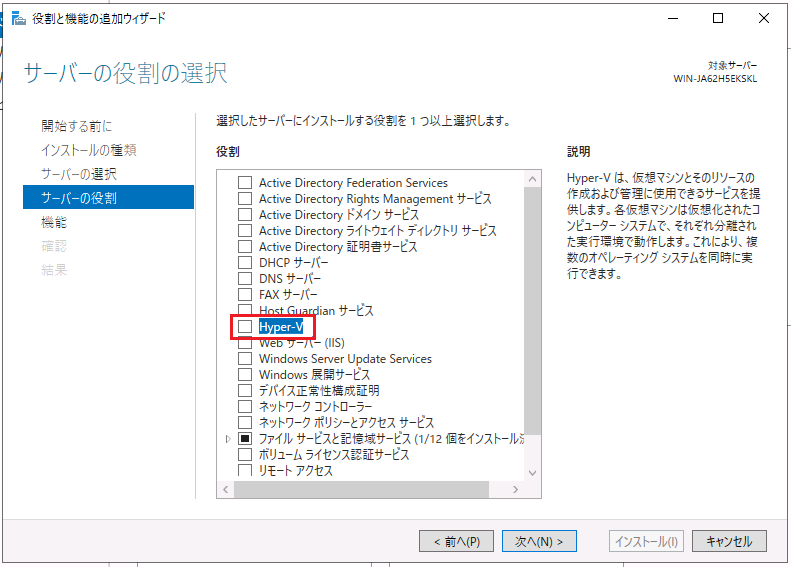The width and height of the screenshot is (791, 567).
Task: Click horizontal scroll right arrow
Action: (x=515, y=489)
